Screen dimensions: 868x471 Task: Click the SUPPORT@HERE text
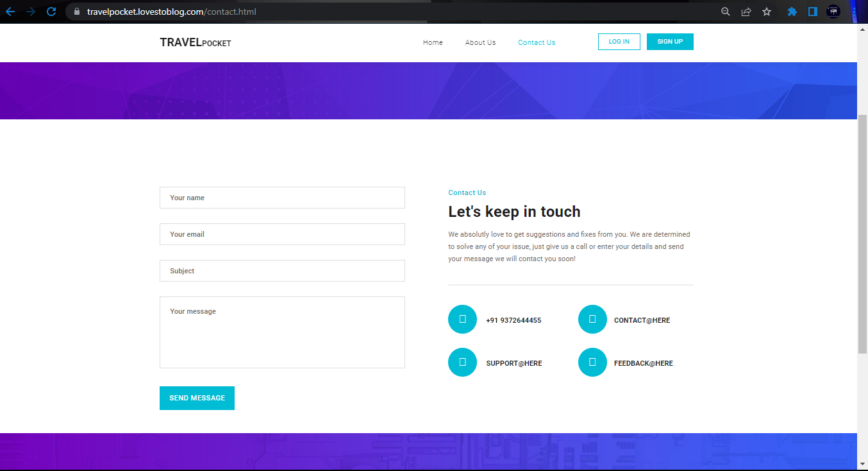pyautogui.click(x=514, y=363)
